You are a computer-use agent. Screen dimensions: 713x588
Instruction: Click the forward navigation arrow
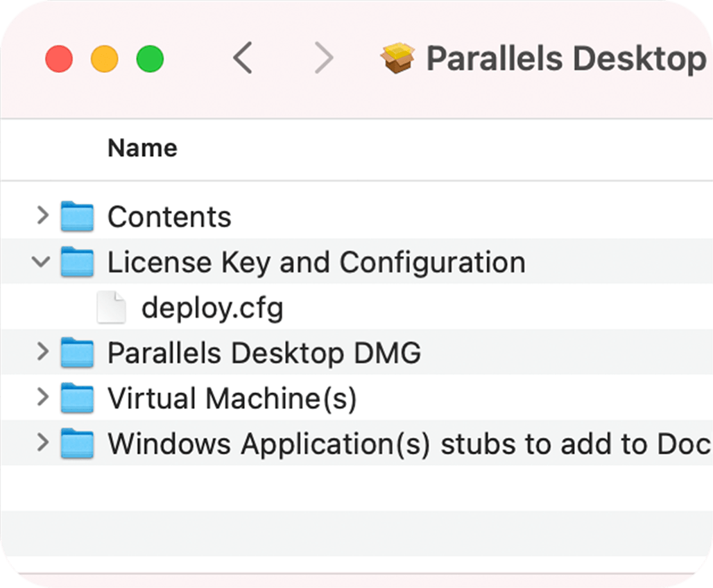324,59
